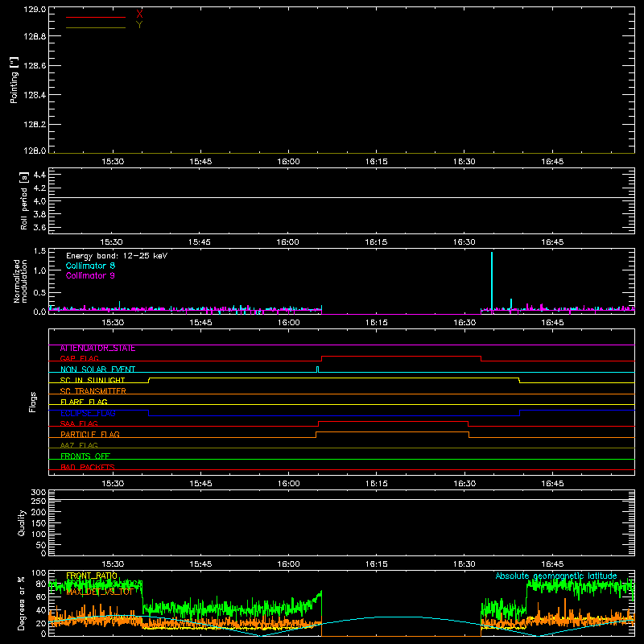The height and width of the screenshot is (644, 644).
Task: Click the 3.6 roll period tick label
Action: pyautogui.click(x=39, y=228)
